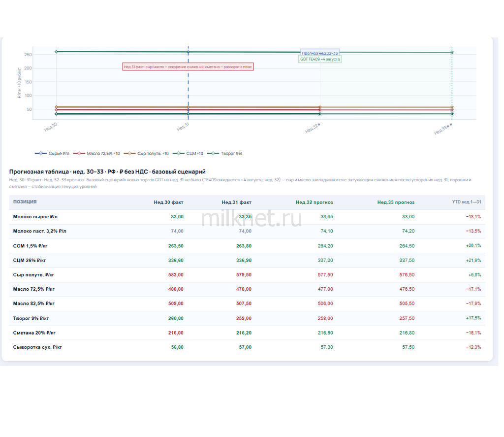Viewport: 504px width, 437px height.
Task: Click the Нед.32* x-axis label
Action: (x=313, y=128)
